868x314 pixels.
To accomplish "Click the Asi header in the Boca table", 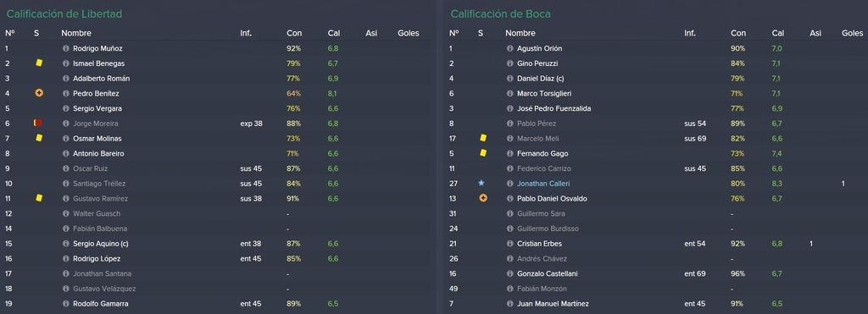I will pyautogui.click(x=815, y=33).
